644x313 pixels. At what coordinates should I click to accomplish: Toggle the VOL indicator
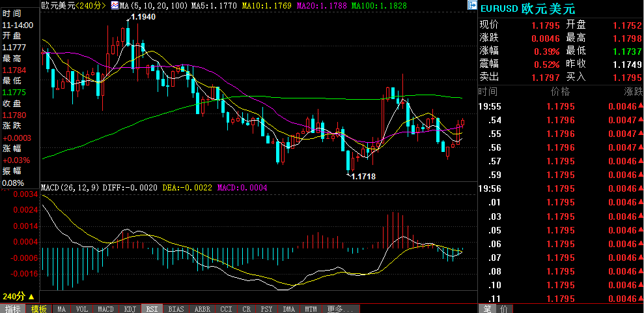(81, 308)
